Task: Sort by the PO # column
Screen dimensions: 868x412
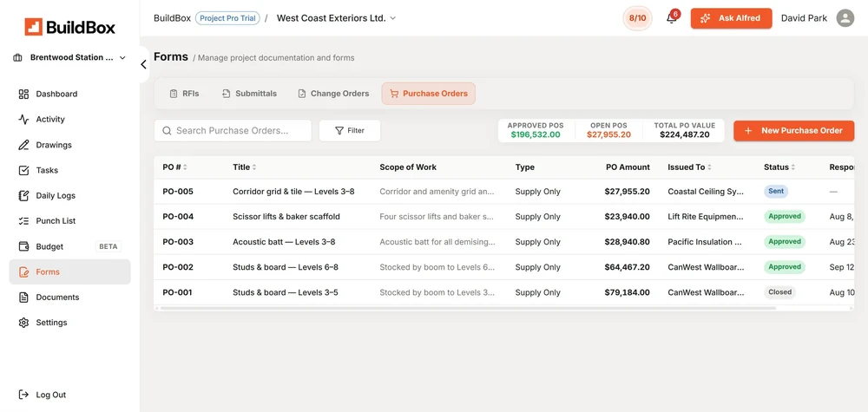Action: pyautogui.click(x=185, y=167)
